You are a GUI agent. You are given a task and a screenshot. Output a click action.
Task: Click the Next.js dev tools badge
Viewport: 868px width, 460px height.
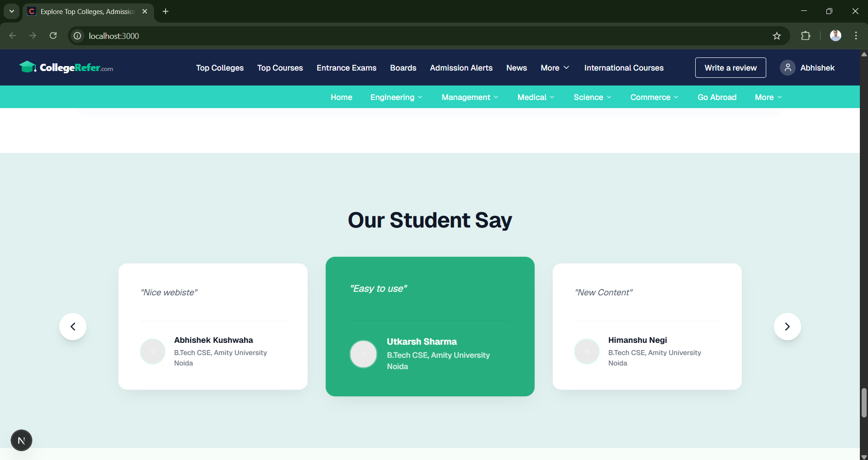coord(21,440)
